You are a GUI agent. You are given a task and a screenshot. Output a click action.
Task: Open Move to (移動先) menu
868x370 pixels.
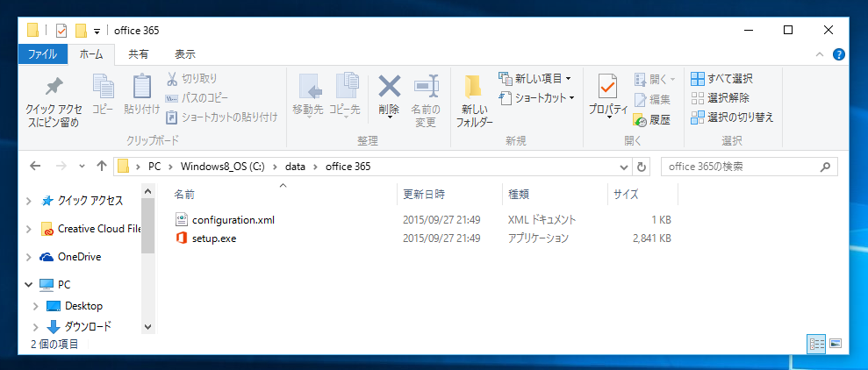[x=308, y=95]
